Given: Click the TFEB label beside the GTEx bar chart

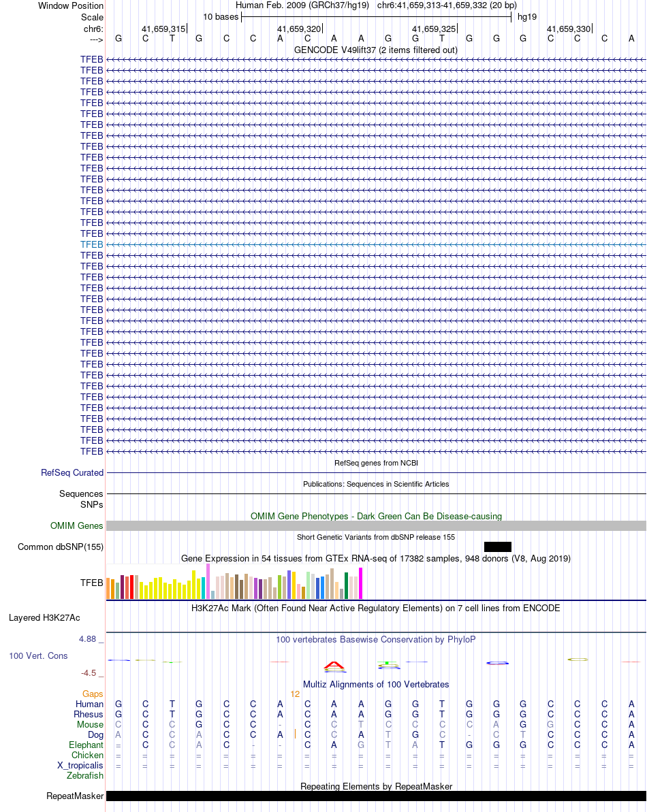Looking at the screenshot, I should coord(92,583).
